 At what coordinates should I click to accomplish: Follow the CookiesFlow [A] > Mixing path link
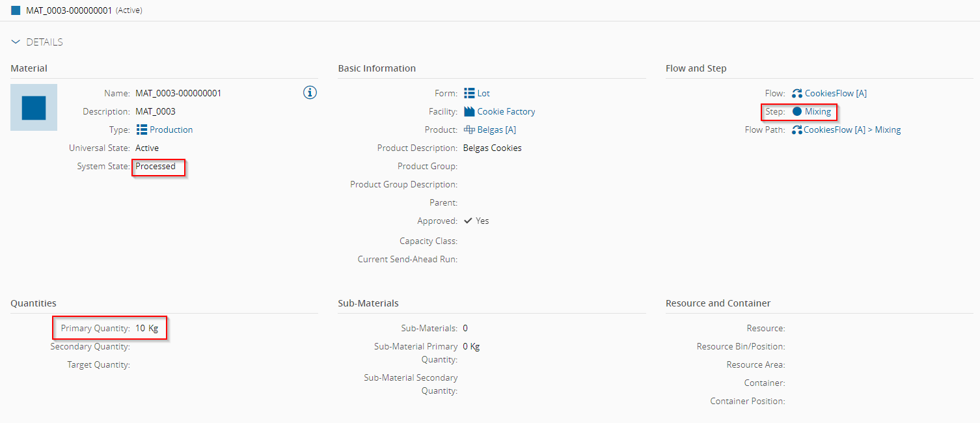pyautogui.click(x=852, y=130)
